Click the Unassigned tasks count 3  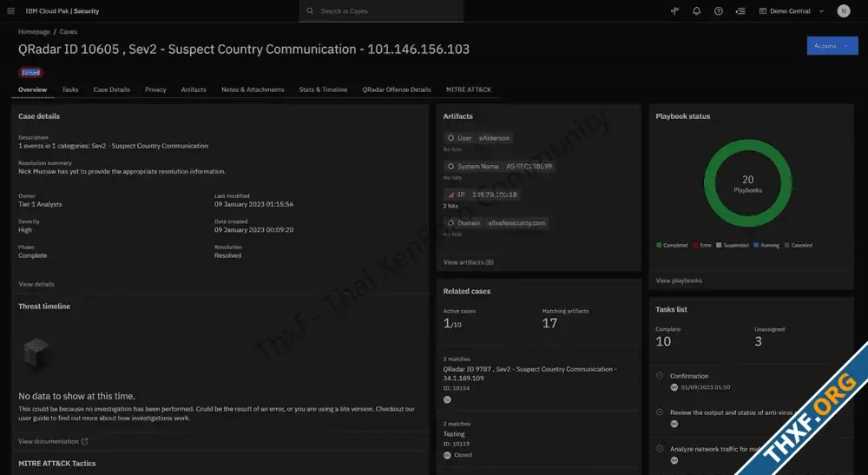click(759, 341)
